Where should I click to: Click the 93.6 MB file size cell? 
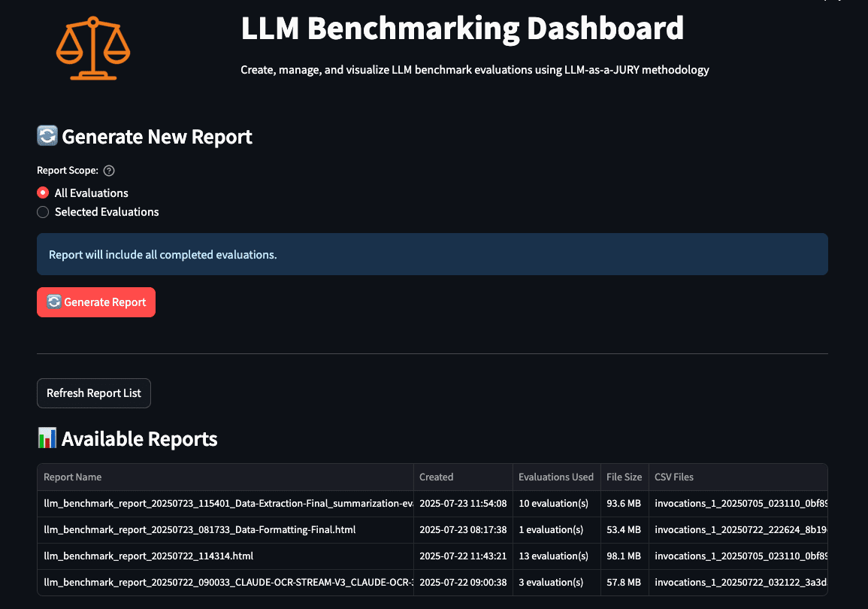tap(624, 504)
